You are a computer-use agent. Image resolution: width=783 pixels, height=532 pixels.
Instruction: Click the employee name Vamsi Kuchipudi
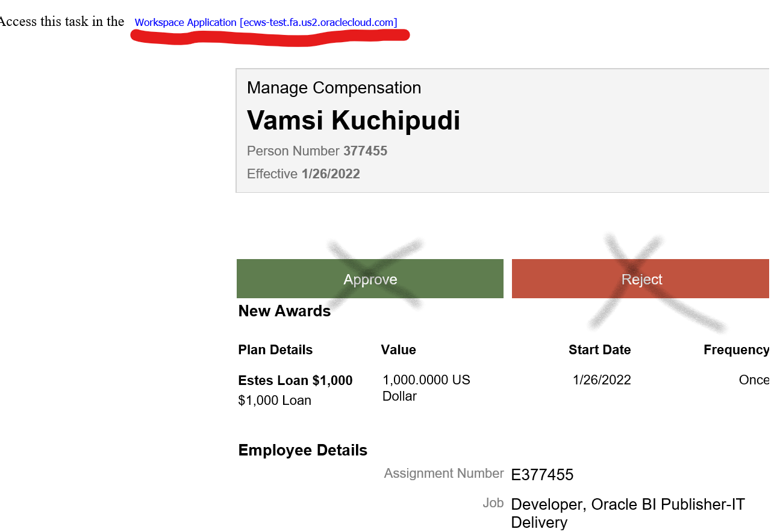click(x=354, y=120)
